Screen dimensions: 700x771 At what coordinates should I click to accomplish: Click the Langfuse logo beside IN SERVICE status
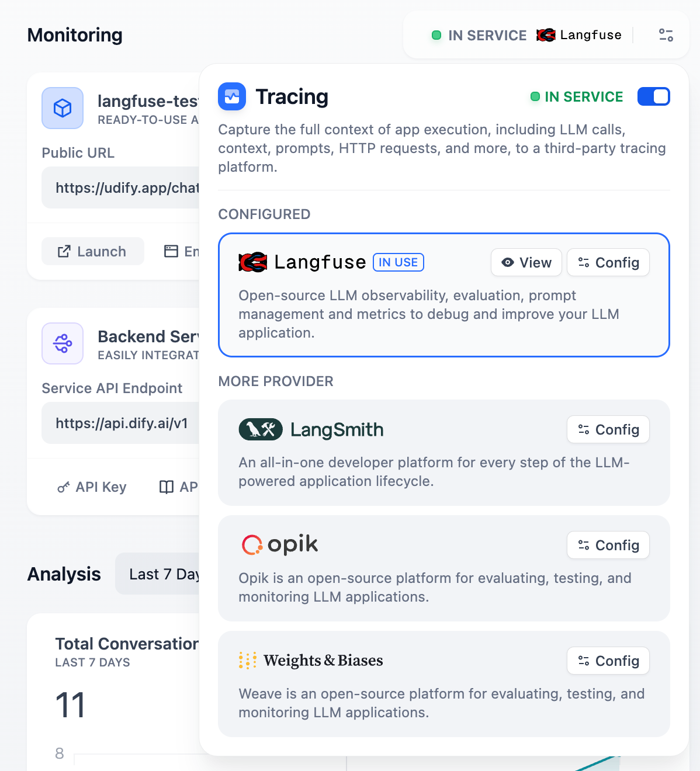(545, 35)
